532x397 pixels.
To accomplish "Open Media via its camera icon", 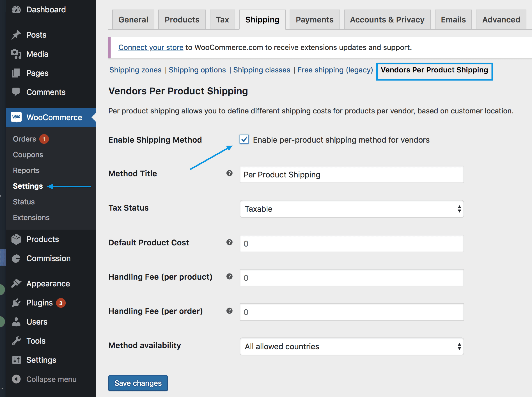I will pos(16,54).
